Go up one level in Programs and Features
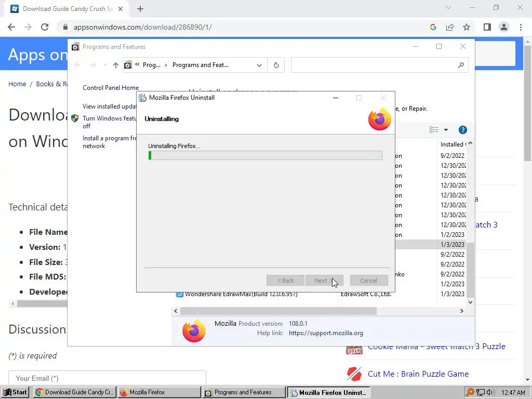The height and width of the screenshot is (399, 532). click(116, 65)
